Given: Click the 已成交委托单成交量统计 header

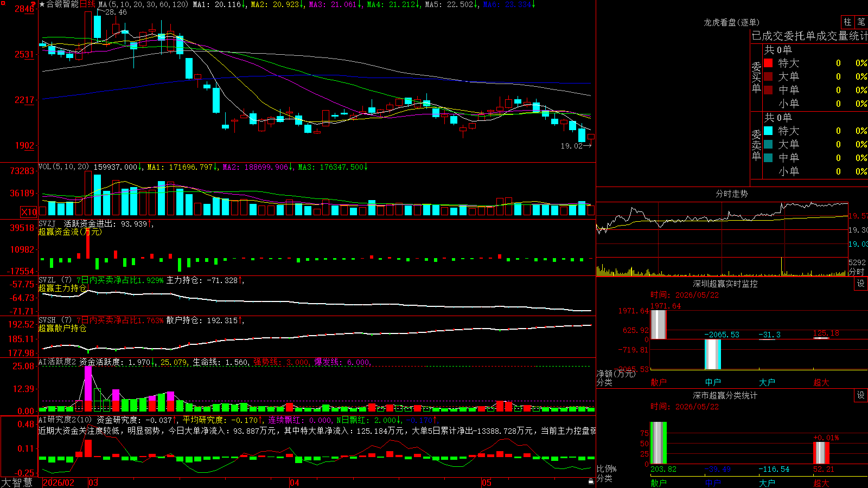Looking at the screenshot, I should [x=809, y=36].
